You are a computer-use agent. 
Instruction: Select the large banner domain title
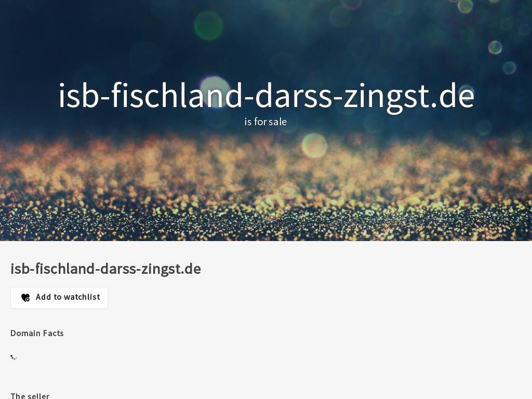coord(266,96)
